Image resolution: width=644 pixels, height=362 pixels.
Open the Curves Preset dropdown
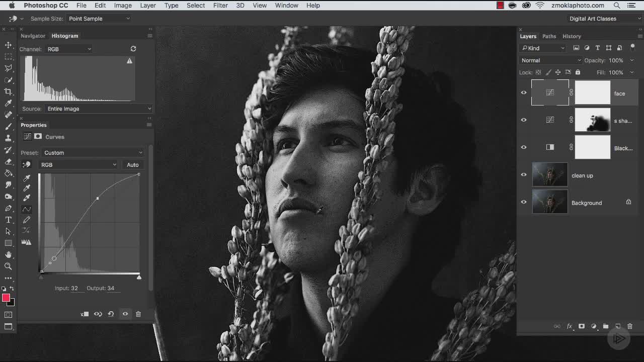(x=93, y=153)
